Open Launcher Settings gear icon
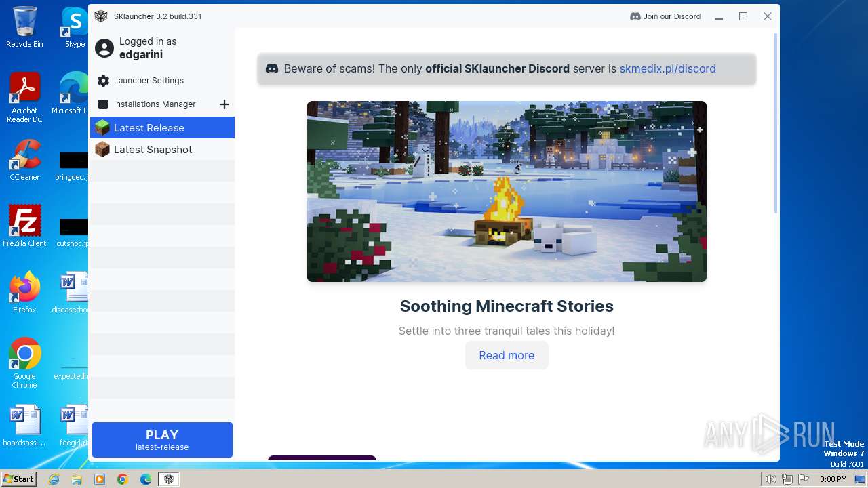The height and width of the screenshot is (488, 868). (103, 81)
